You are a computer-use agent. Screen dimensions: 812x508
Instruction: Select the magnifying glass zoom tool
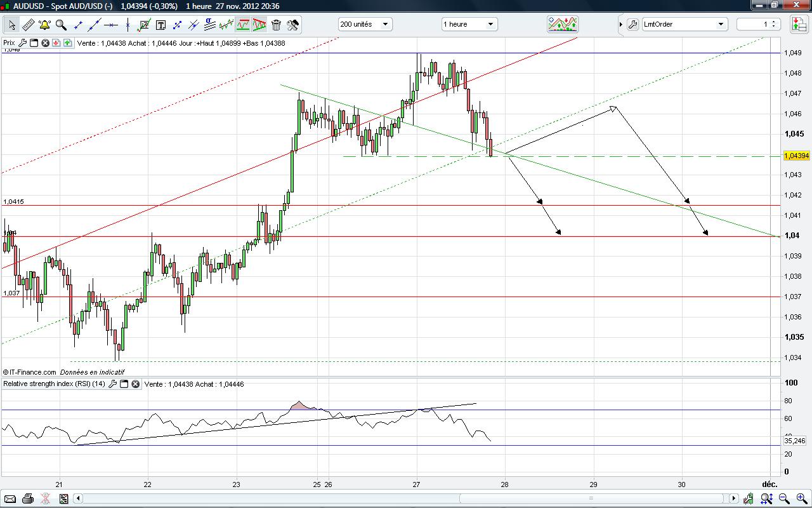(x=61, y=25)
